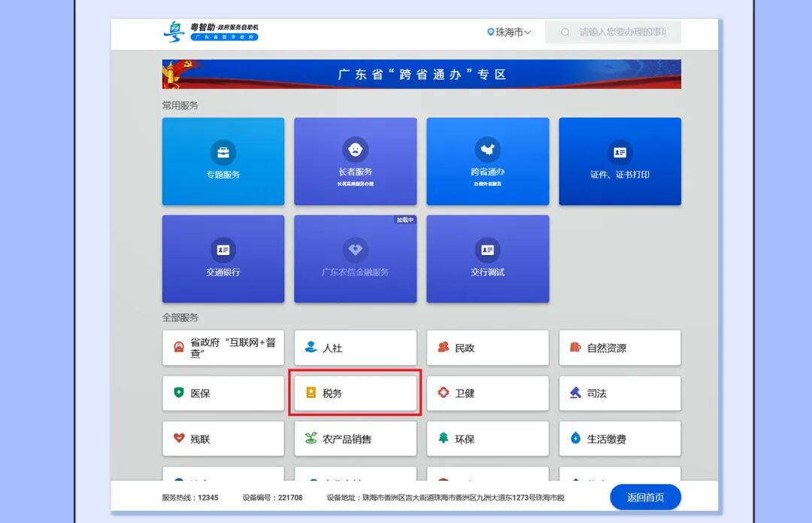
Task: Open 跨省通办 cross-province services
Action: click(x=487, y=161)
